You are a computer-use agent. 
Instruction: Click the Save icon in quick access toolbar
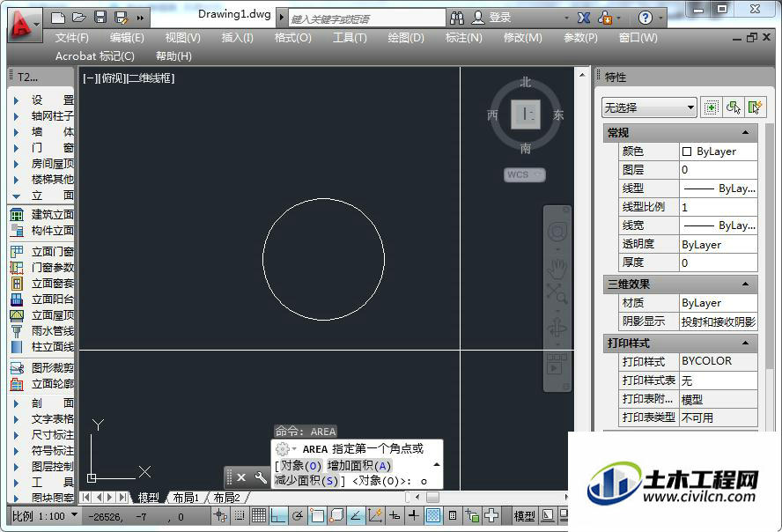(x=100, y=18)
